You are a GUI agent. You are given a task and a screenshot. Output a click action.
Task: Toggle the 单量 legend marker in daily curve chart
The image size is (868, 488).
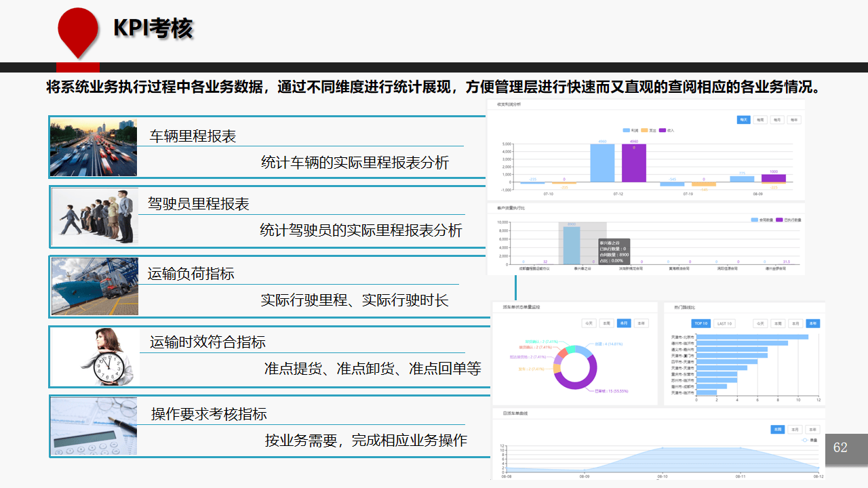click(x=805, y=440)
